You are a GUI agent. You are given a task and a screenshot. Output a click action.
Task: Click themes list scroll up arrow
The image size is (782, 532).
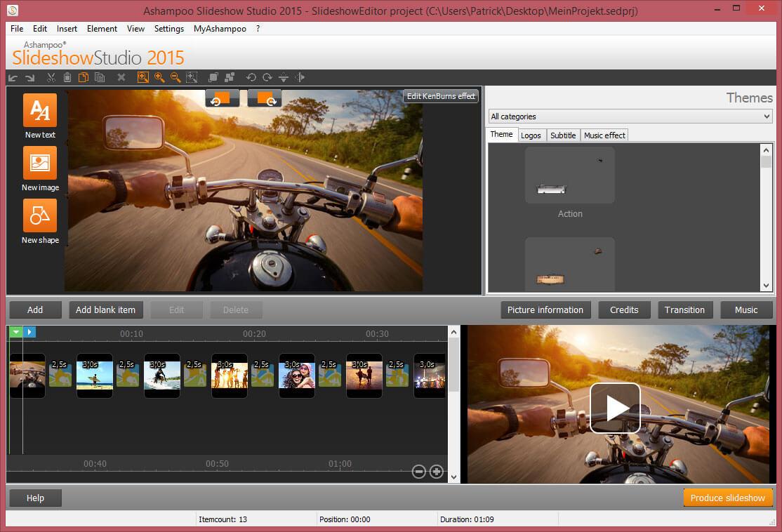766,149
